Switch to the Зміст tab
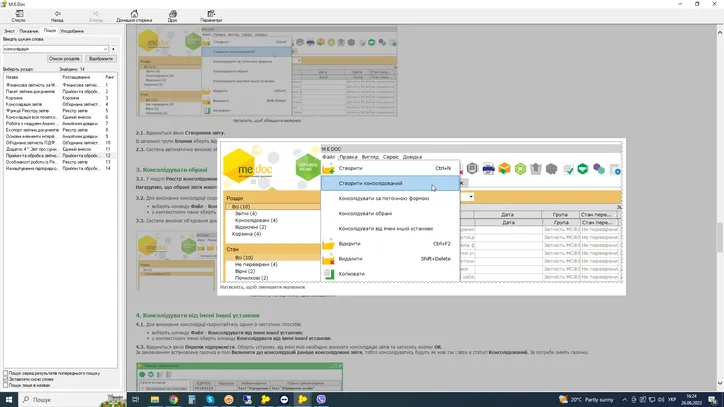724x407 pixels. coord(9,31)
